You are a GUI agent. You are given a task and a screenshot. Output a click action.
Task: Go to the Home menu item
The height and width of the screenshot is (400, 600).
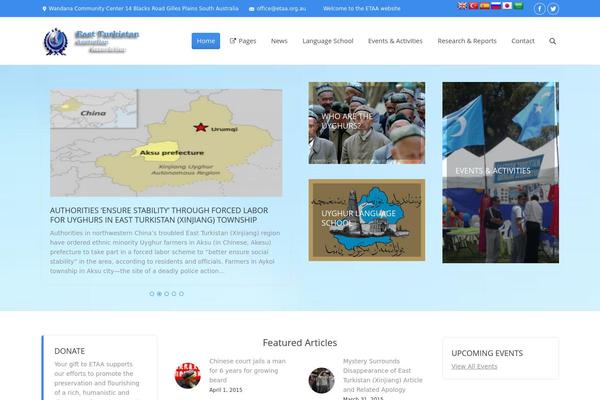click(x=206, y=41)
